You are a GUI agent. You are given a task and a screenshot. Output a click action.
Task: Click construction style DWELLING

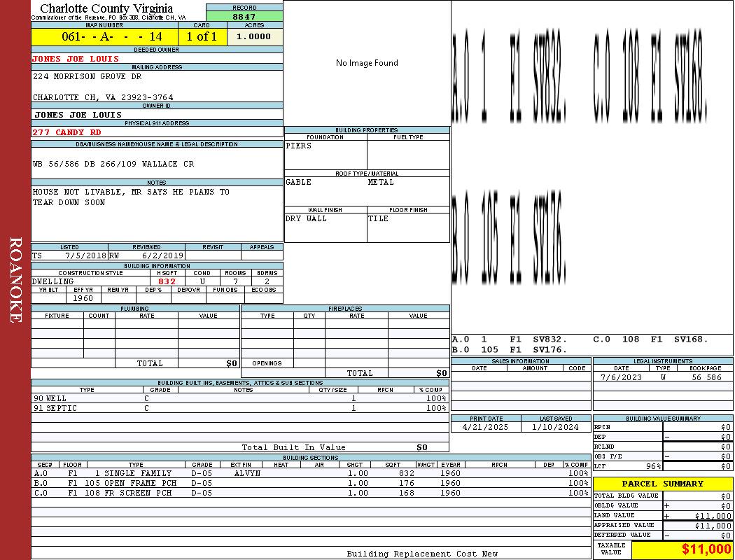pos(53,281)
